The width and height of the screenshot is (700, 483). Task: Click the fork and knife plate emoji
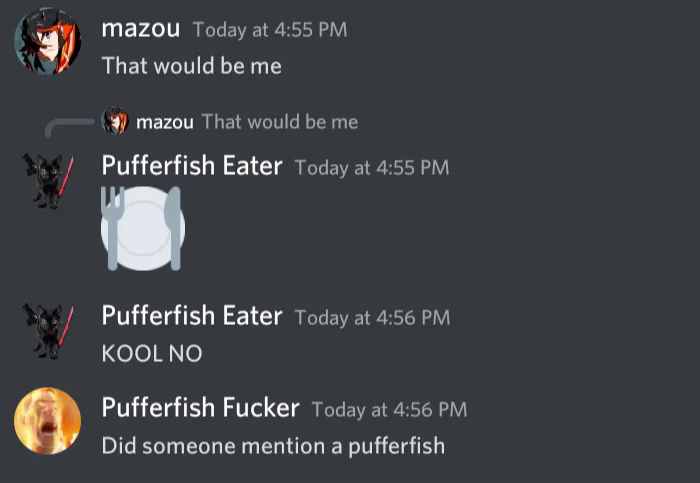[143, 228]
